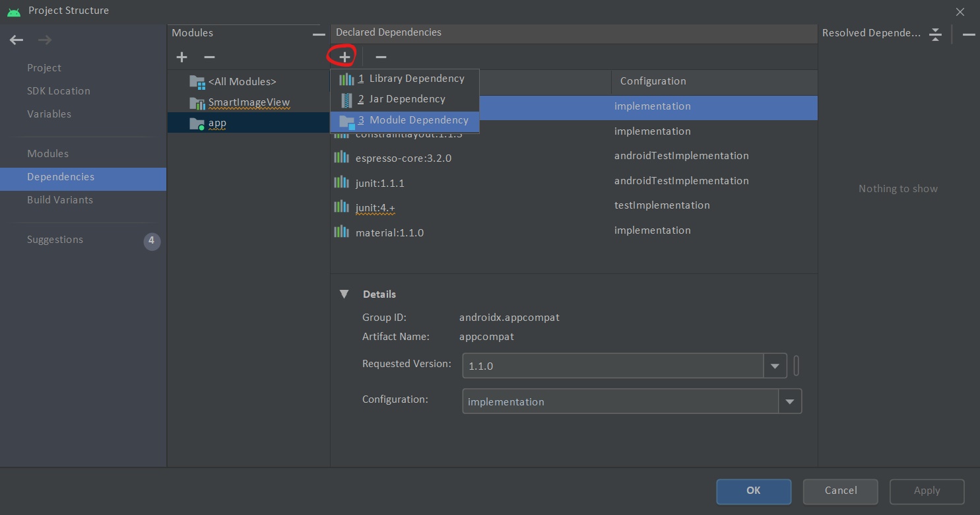
Task: Select <All Modules> in the Modules tree
Action: [242, 81]
